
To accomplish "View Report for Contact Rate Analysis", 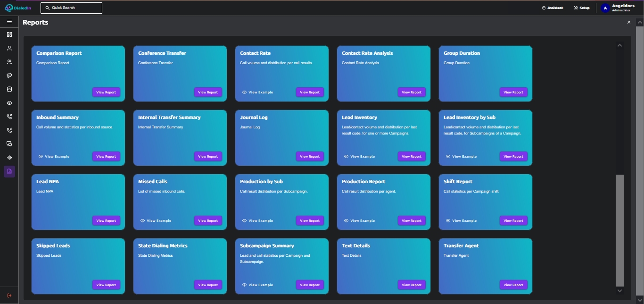I will 412,93.
